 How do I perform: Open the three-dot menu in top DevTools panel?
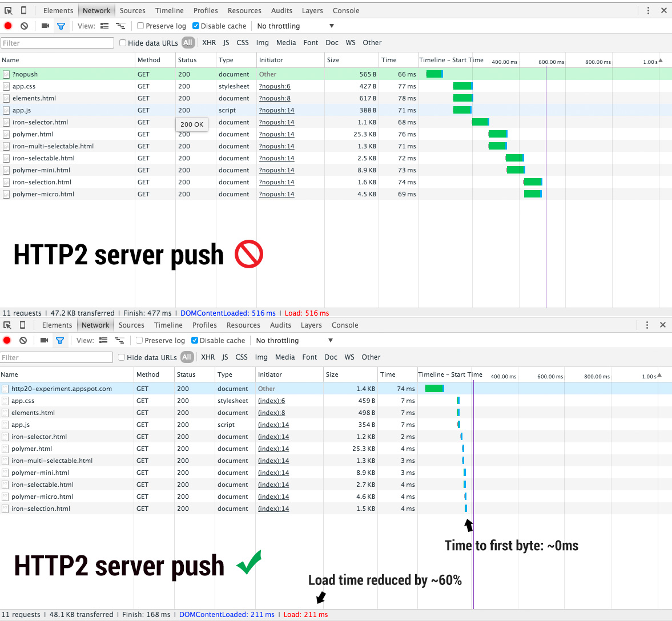(648, 10)
